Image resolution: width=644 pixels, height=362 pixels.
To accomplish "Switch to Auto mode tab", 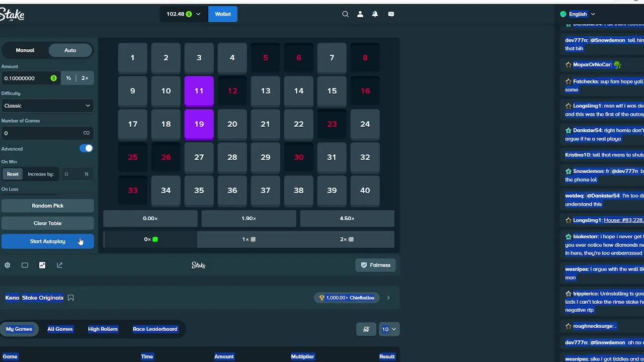I will (70, 50).
